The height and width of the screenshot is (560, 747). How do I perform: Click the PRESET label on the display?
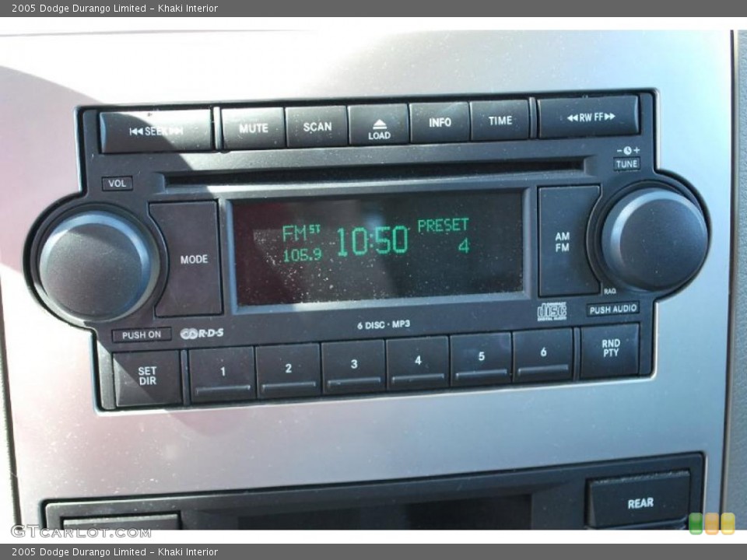pyautogui.click(x=443, y=226)
